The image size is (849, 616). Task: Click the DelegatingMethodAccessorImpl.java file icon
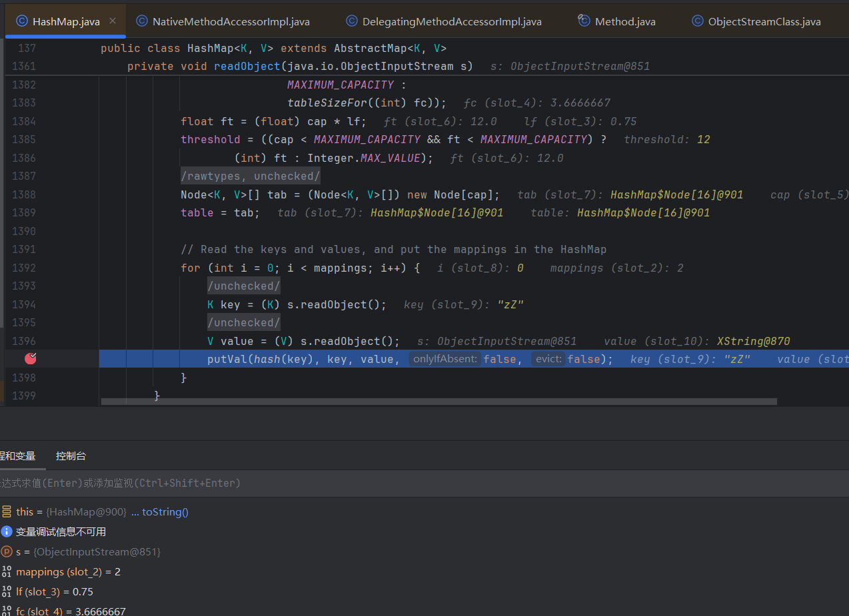click(x=352, y=21)
